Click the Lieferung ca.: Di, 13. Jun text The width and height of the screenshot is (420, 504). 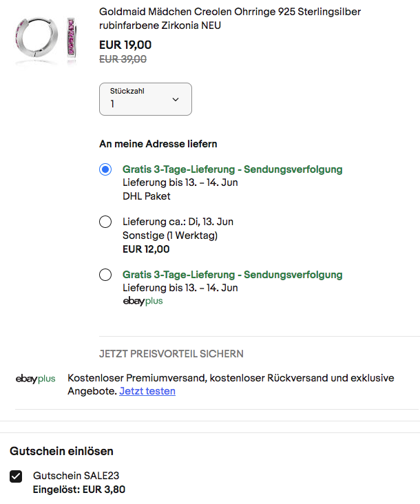coord(178,222)
